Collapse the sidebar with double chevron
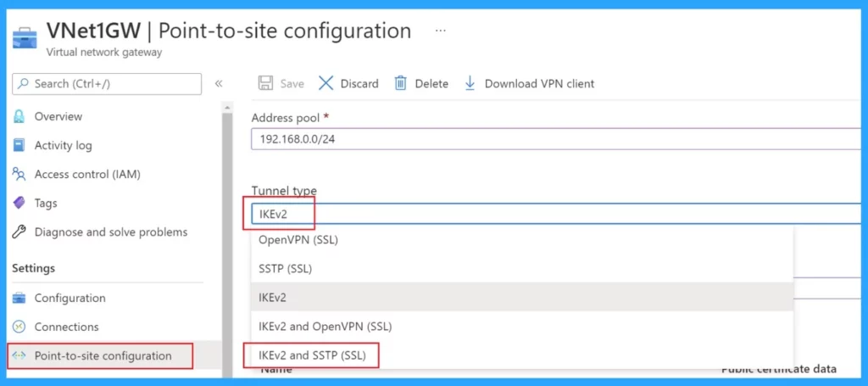This screenshot has height=386, width=868. [x=219, y=84]
